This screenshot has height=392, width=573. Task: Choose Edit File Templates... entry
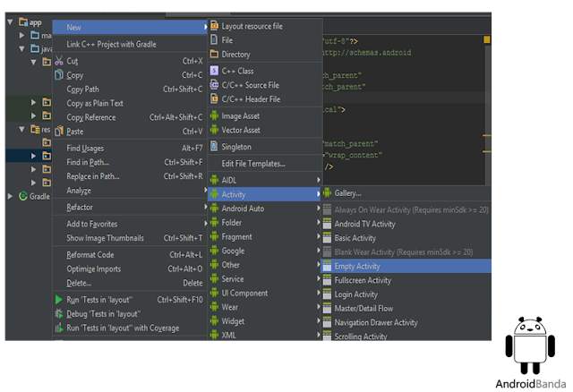[x=265, y=163]
